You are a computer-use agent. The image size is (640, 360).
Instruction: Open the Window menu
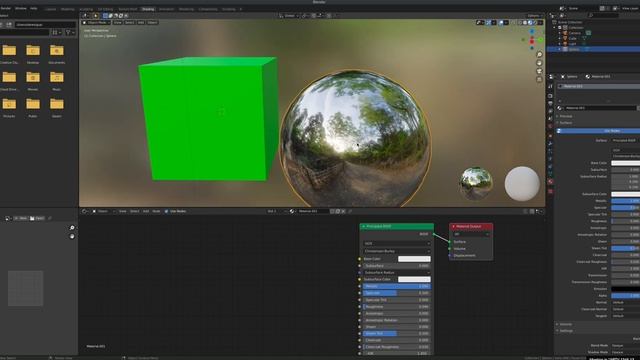tap(20, 8)
